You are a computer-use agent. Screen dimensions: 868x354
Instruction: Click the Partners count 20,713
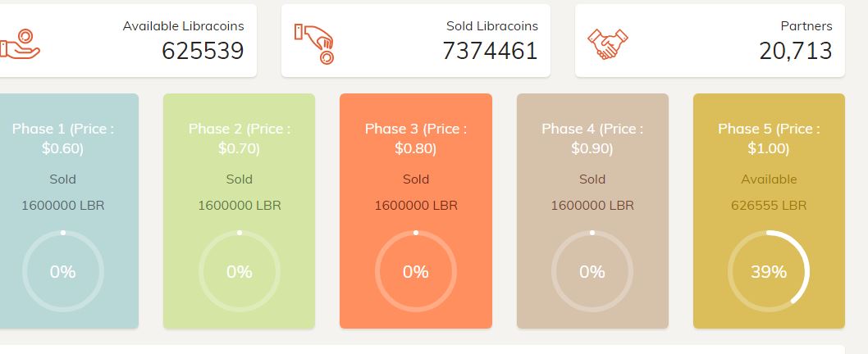[796, 51]
